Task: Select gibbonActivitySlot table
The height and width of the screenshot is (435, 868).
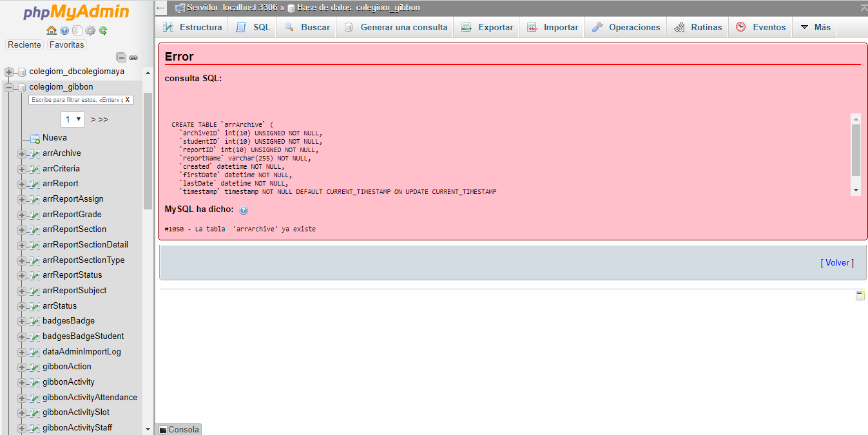Action: [76, 412]
